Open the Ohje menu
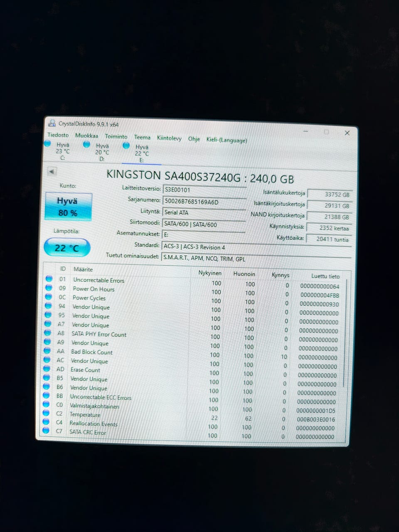The height and width of the screenshot is (532, 399). coord(194,139)
